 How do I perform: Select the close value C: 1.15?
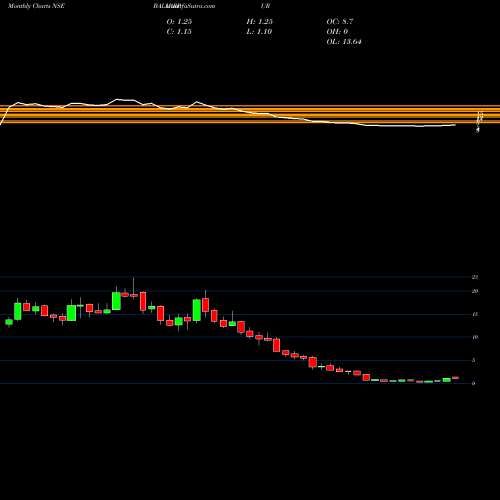pyautogui.click(x=179, y=32)
